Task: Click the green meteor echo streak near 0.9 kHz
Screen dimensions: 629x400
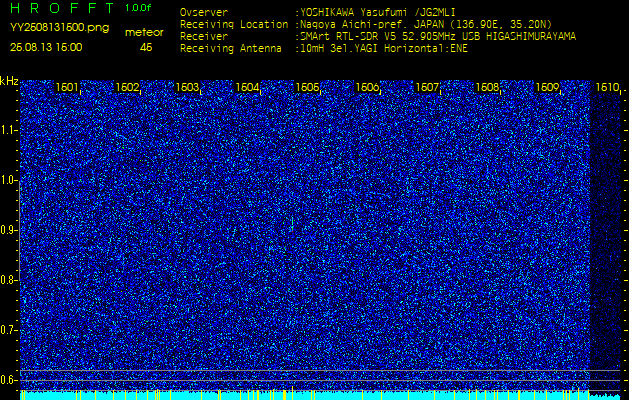Action: pos(292,224)
